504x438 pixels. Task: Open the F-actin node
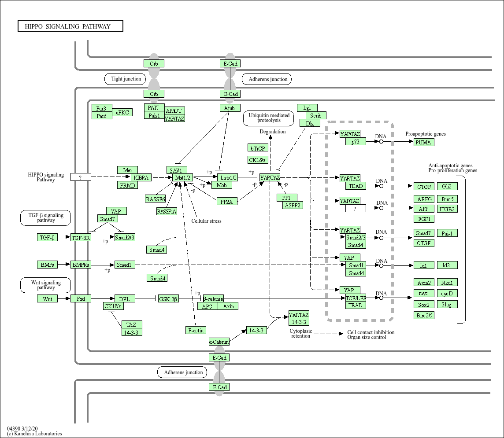tap(196, 330)
